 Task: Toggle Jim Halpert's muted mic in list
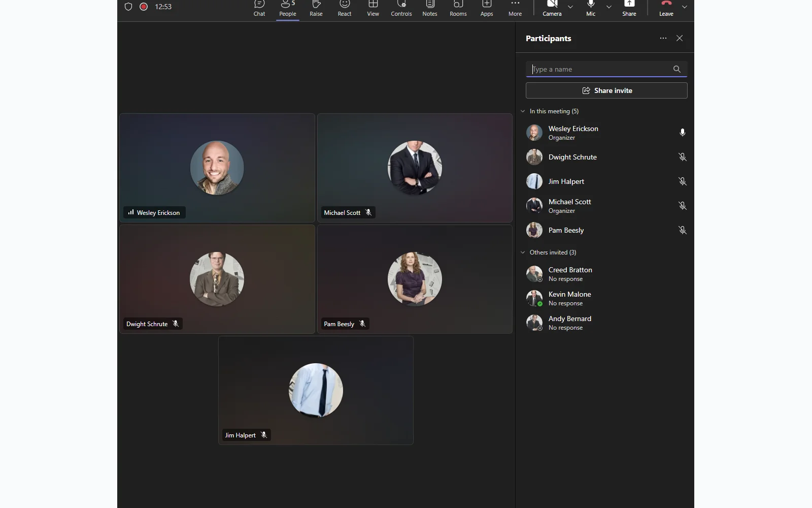[x=683, y=181]
